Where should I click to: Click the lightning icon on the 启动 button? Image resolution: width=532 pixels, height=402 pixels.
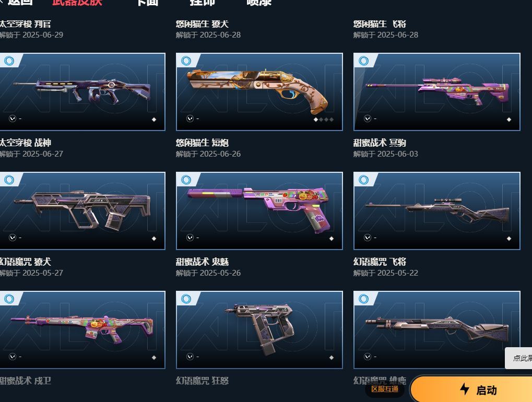(x=465, y=389)
